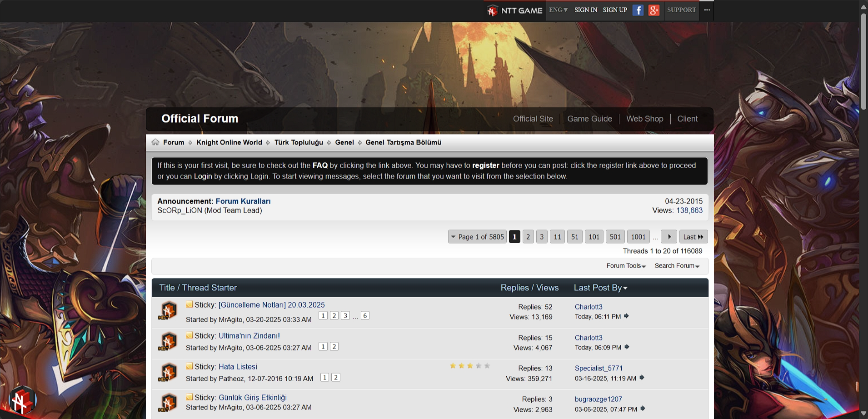The height and width of the screenshot is (419, 868).
Task: View bugraozge1207 profile
Action: coord(599,399)
